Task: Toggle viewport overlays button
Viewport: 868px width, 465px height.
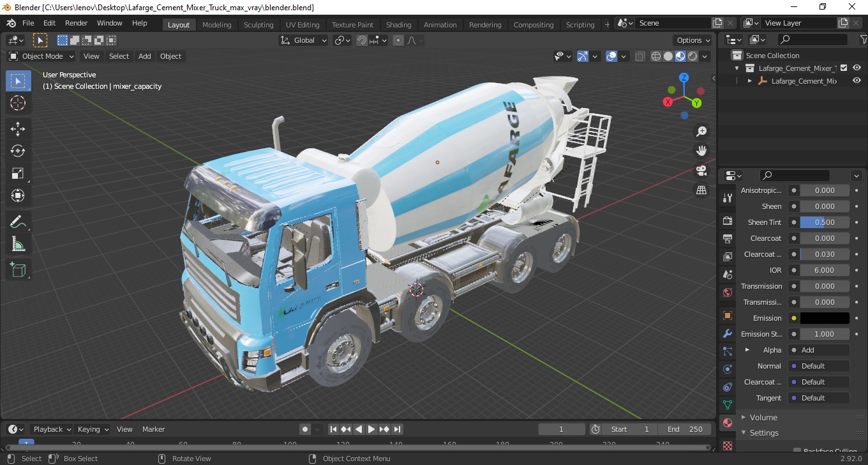Action: click(x=611, y=56)
